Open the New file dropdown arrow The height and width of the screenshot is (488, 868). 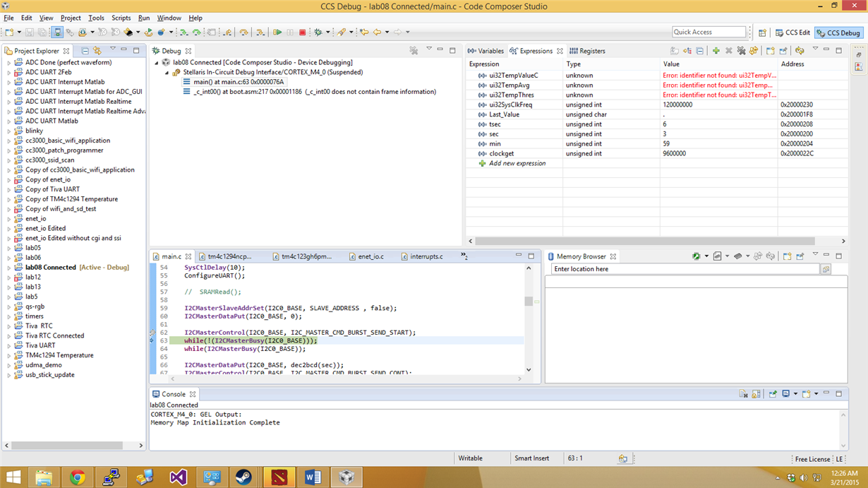coord(18,32)
